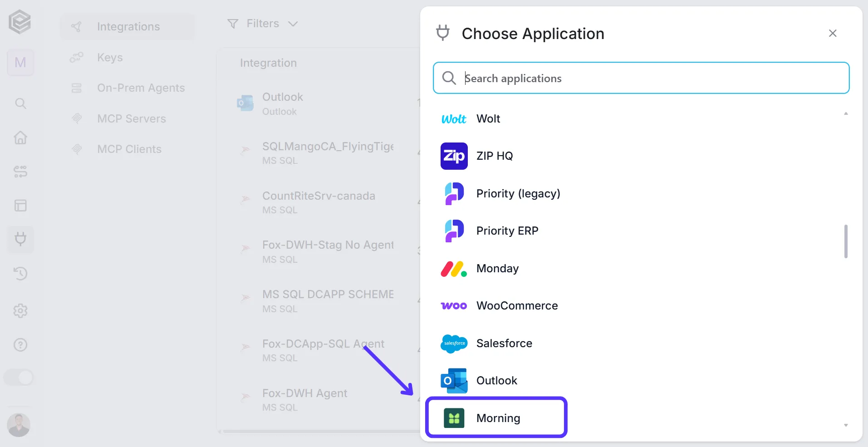The height and width of the screenshot is (447, 868).
Task: Open settings gear in the sidebar
Action: pyautogui.click(x=20, y=311)
